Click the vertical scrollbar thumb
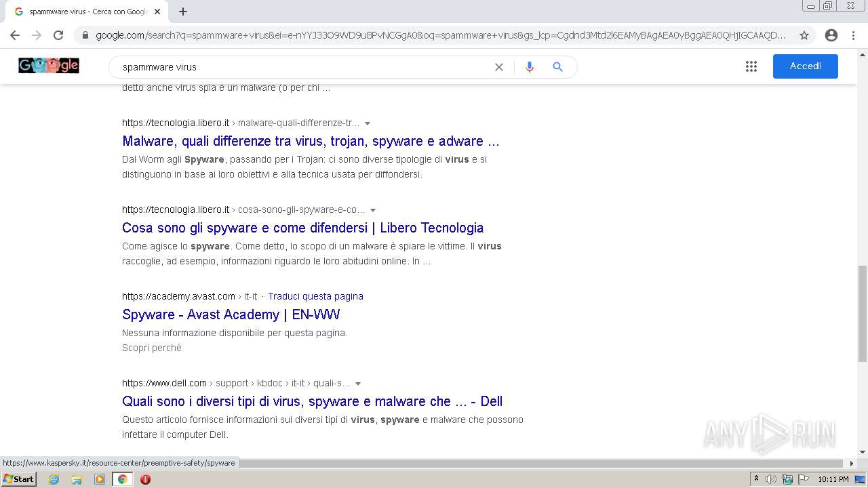 [x=863, y=313]
